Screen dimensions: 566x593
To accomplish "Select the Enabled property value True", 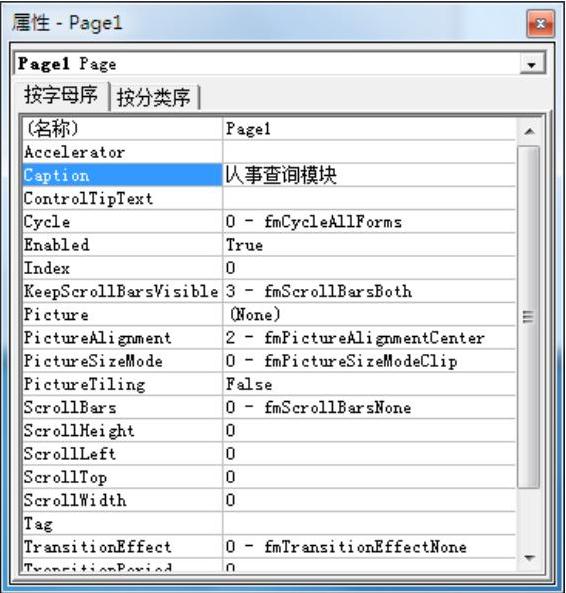I will click(x=369, y=245).
